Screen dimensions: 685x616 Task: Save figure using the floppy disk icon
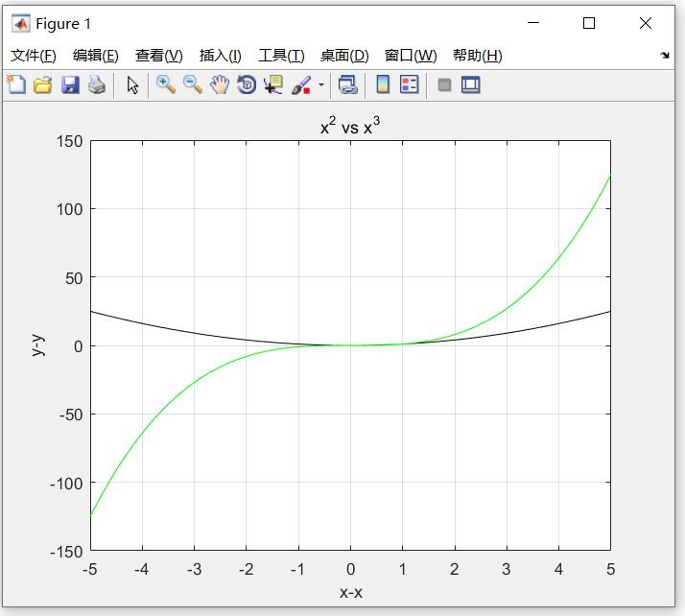70,84
